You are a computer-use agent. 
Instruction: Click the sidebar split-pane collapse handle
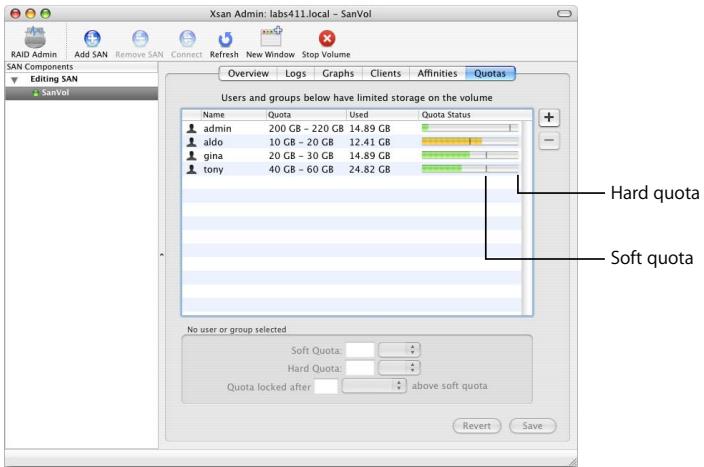click(162, 255)
